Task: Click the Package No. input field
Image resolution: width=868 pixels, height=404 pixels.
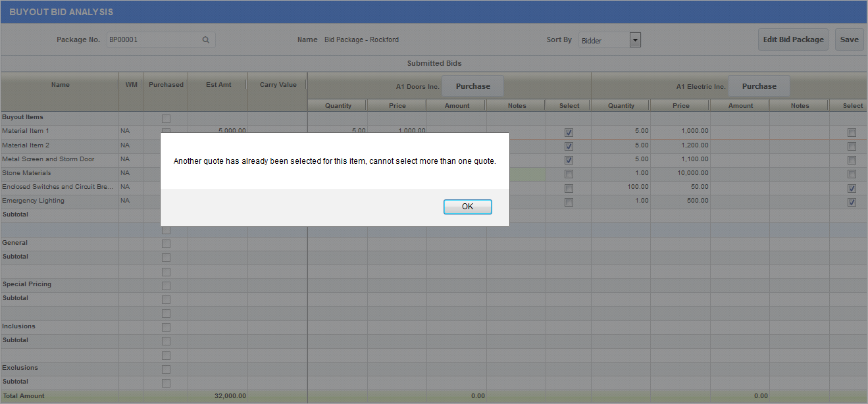Action: click(x=153, y=40)
